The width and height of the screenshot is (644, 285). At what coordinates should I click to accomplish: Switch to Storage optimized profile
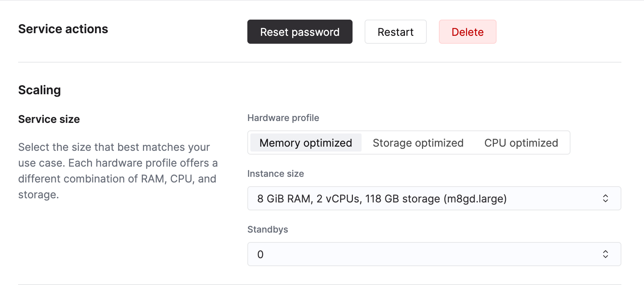418,143
